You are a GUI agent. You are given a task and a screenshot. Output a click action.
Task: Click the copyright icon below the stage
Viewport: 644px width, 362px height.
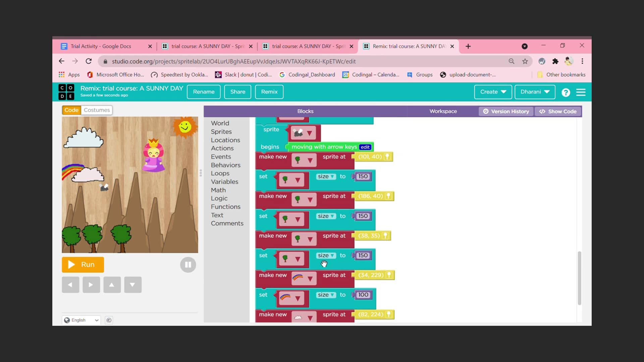[109, 320]
